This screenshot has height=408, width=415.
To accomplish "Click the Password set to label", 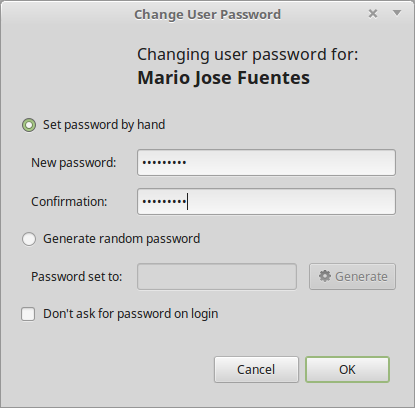I will 77,277.
